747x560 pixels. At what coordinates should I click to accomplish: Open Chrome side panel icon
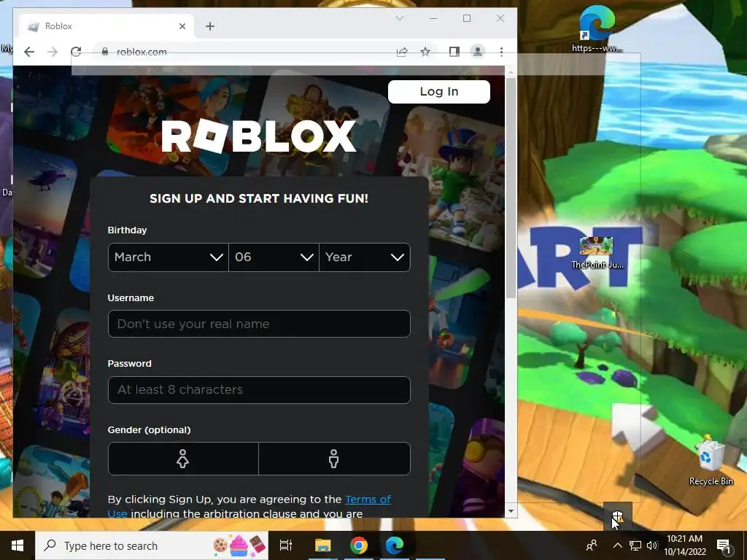click(x=454, y=52)
